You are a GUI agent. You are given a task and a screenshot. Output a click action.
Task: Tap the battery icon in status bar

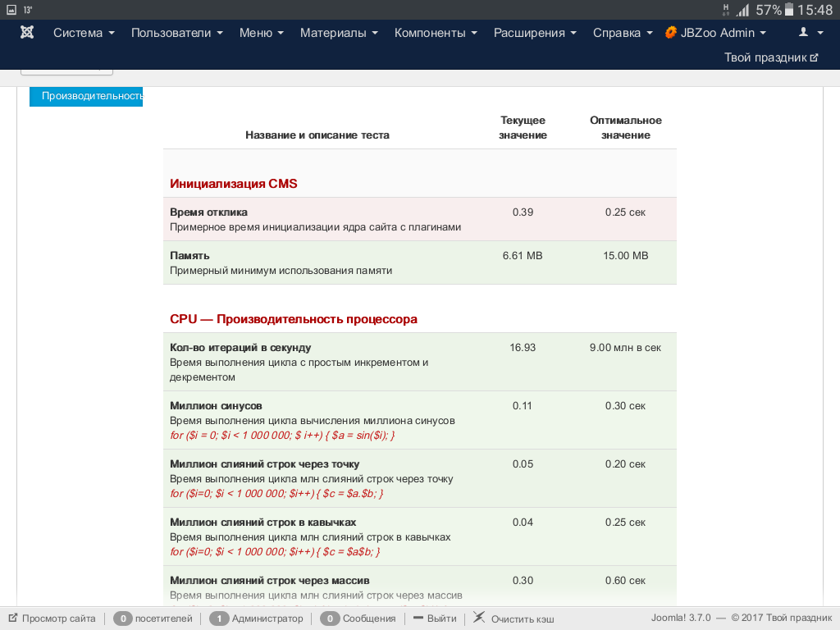[789, 10]
